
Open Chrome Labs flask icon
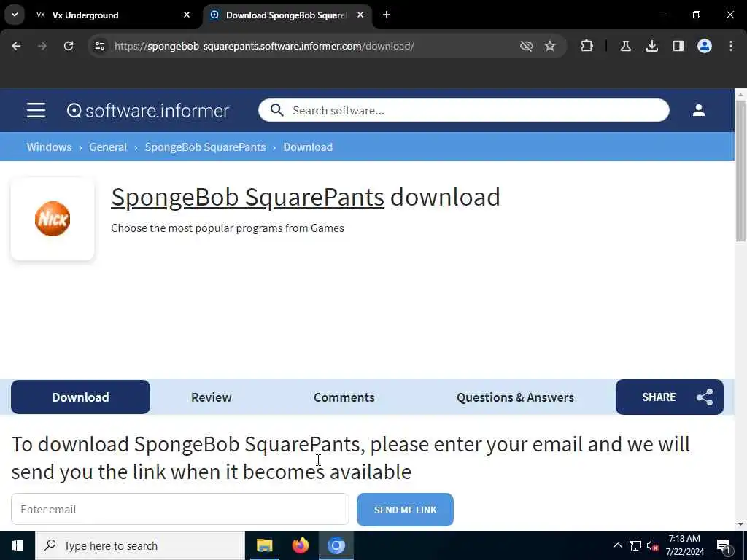pyautogui.click(x=625, y=46)
